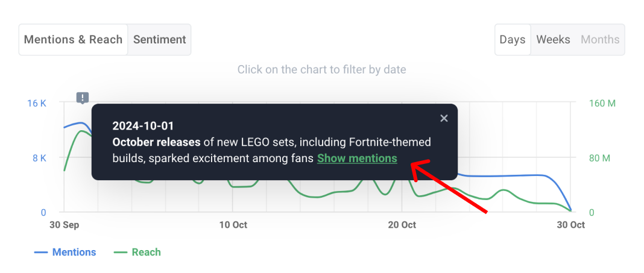Click the 2024-10-01 date heading in tooltip

[143, 126]
